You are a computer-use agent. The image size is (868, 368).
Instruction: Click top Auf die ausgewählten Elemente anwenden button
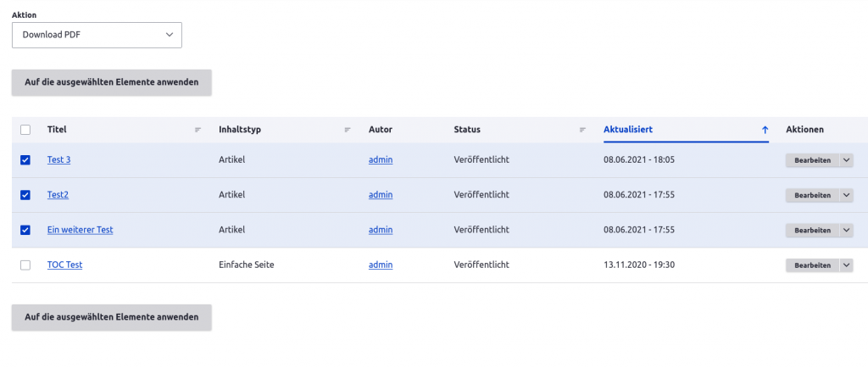tap(111, 82)
